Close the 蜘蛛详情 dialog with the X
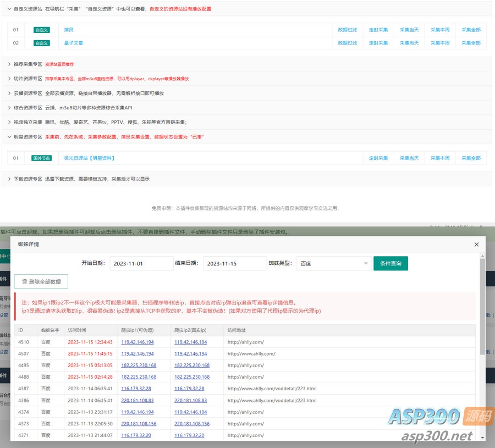The width and height of the screenshot is (495, 448). click(476, 244)
